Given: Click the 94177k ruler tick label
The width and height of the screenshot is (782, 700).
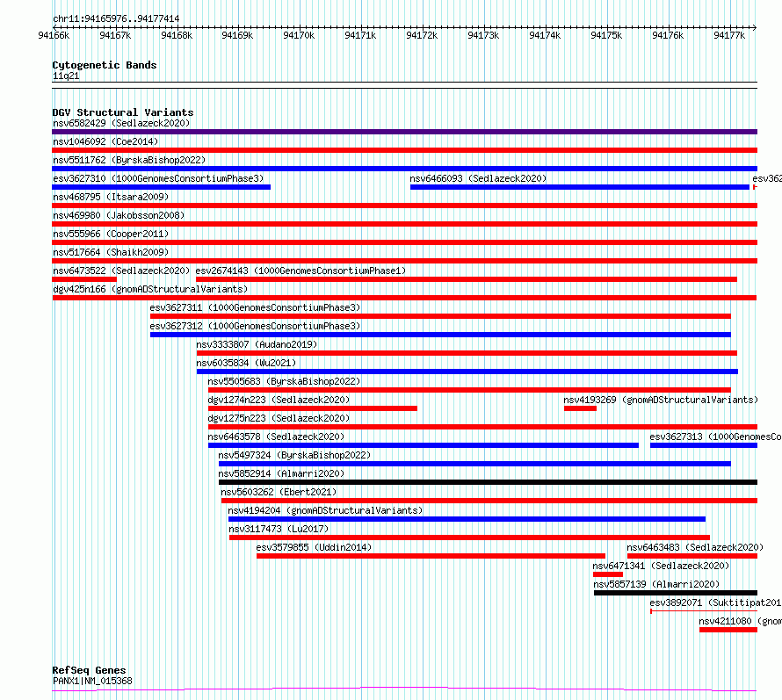Looking at the screenshot, I should pos(729,35).
